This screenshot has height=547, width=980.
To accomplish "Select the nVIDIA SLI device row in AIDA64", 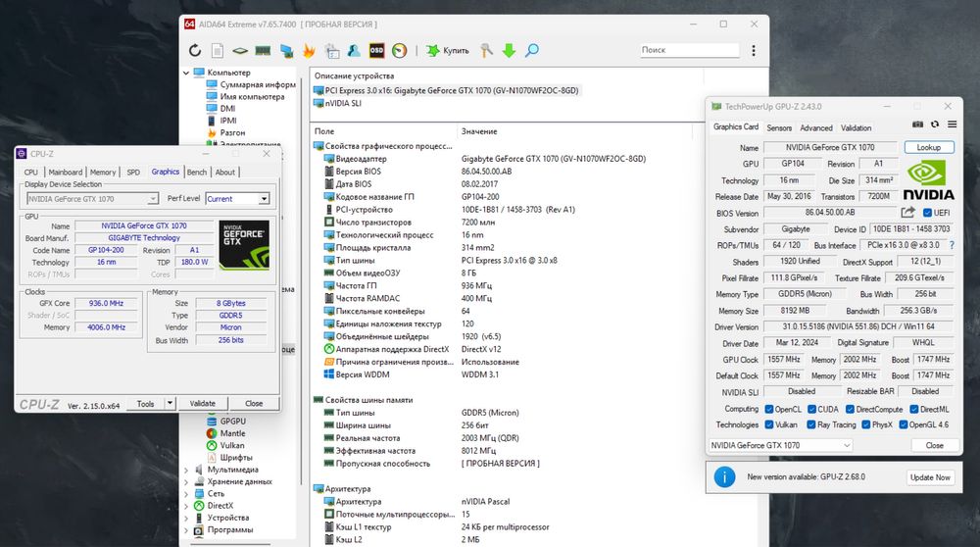I will click(337, 104).
